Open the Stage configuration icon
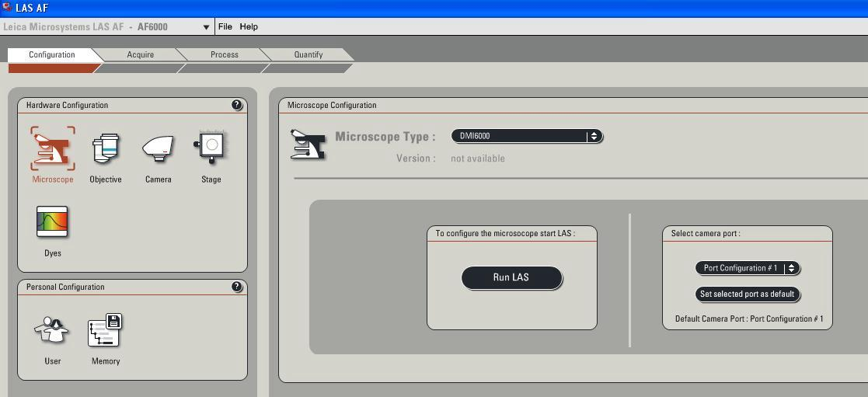 [211, 148]
